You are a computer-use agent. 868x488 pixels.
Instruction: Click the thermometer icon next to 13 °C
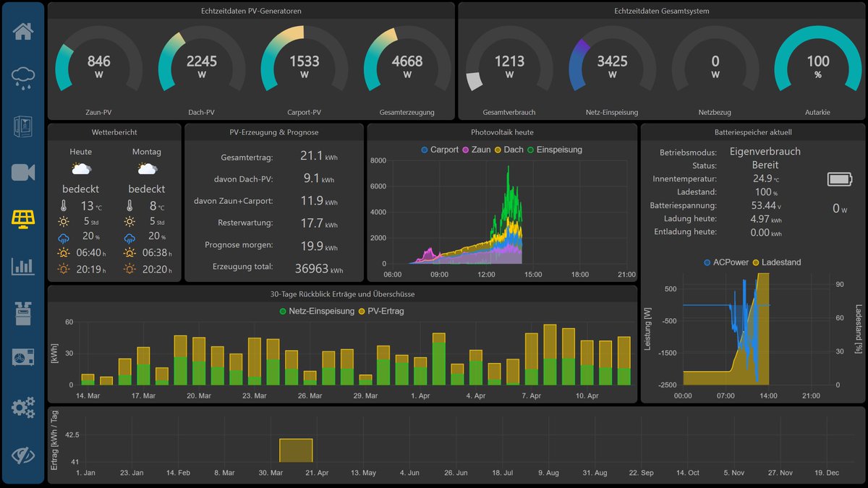[64, 206]
